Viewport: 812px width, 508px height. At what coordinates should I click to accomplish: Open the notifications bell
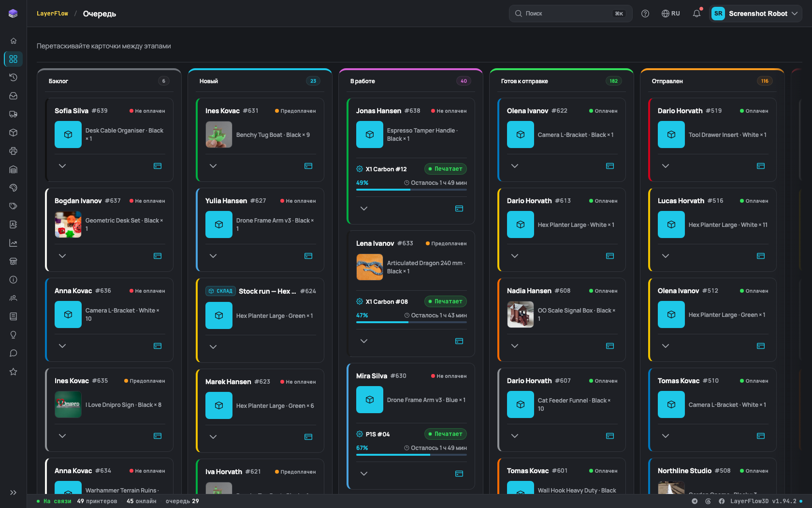click(x=696, y=14)
